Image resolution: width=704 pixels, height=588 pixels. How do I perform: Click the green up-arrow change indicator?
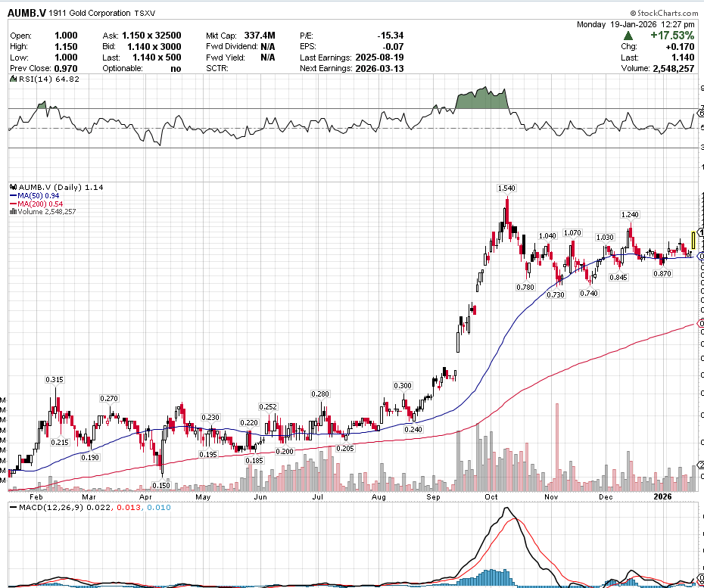(x=628, y=36)
